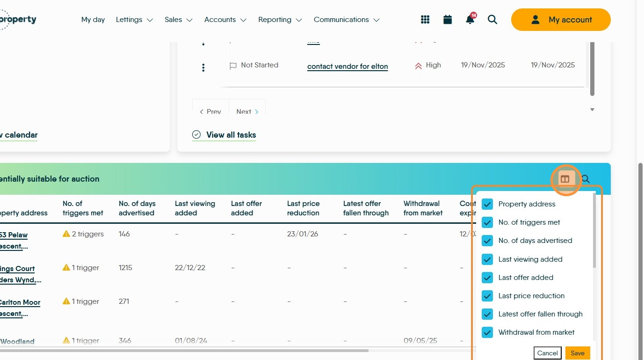Open My account
Viewport: 644px width, 360px height.
click(x=561, y=20)
